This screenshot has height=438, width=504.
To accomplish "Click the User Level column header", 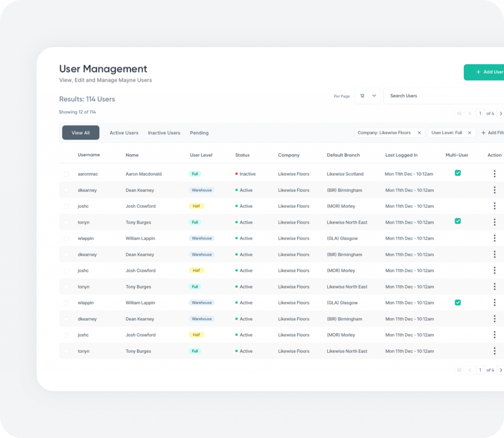I will (x=201, y=155).
